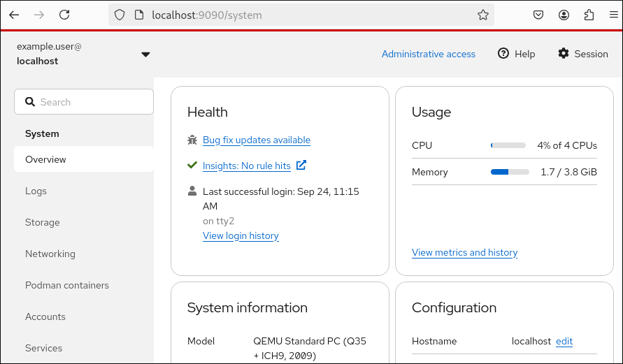This screenshot has height=364, width=623.
Task: Click the external link icon after Insights
Action: [x=301, y=165]
